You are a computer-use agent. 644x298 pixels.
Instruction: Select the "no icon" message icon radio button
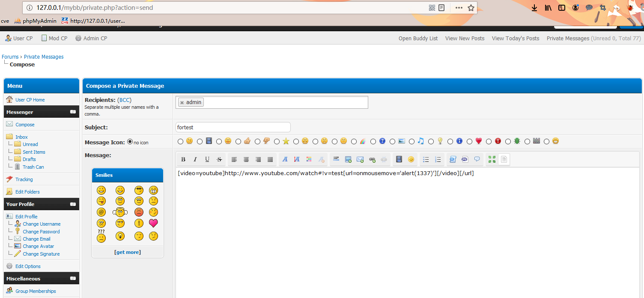pyautogui.click(x=130, y=142)
